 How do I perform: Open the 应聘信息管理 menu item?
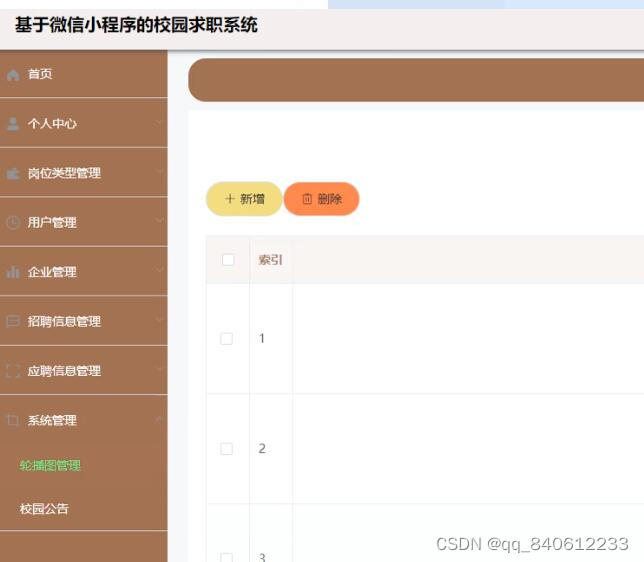(83, 371)
